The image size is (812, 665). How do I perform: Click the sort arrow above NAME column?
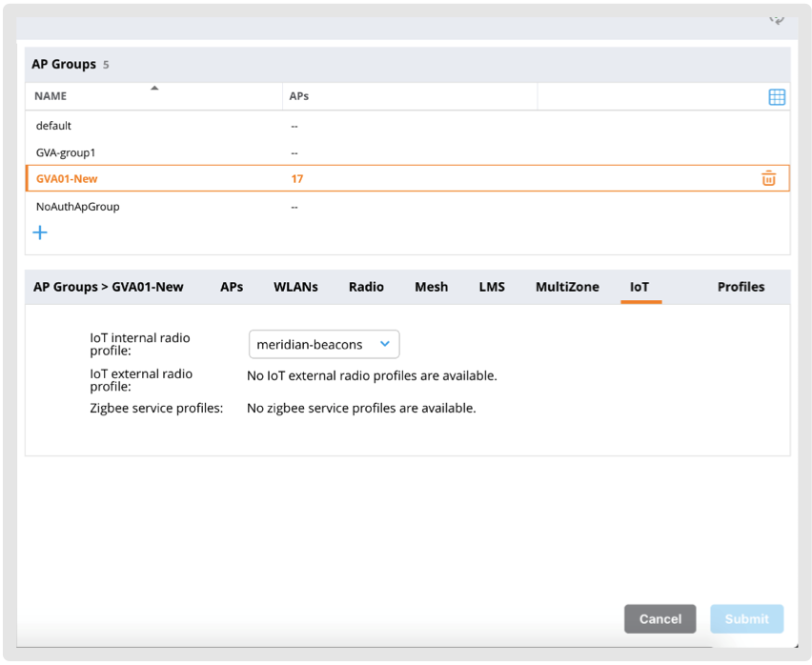coord(154,89)
